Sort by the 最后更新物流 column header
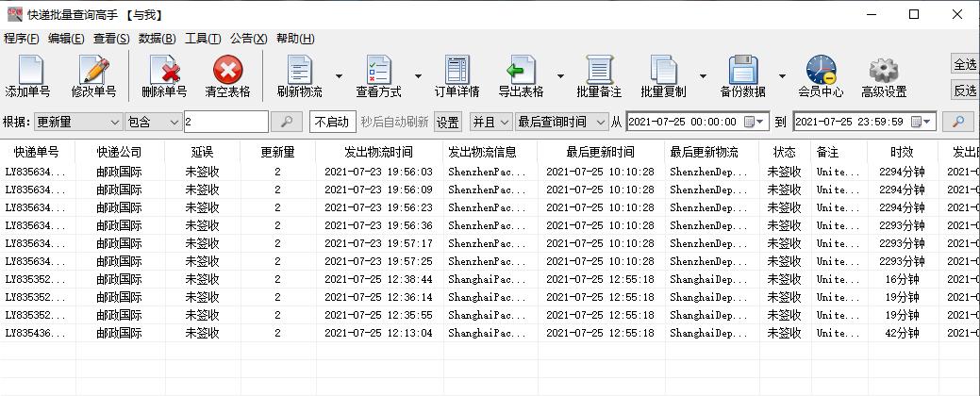The height and width of the screenshot is (396, 980). [710, 152]
